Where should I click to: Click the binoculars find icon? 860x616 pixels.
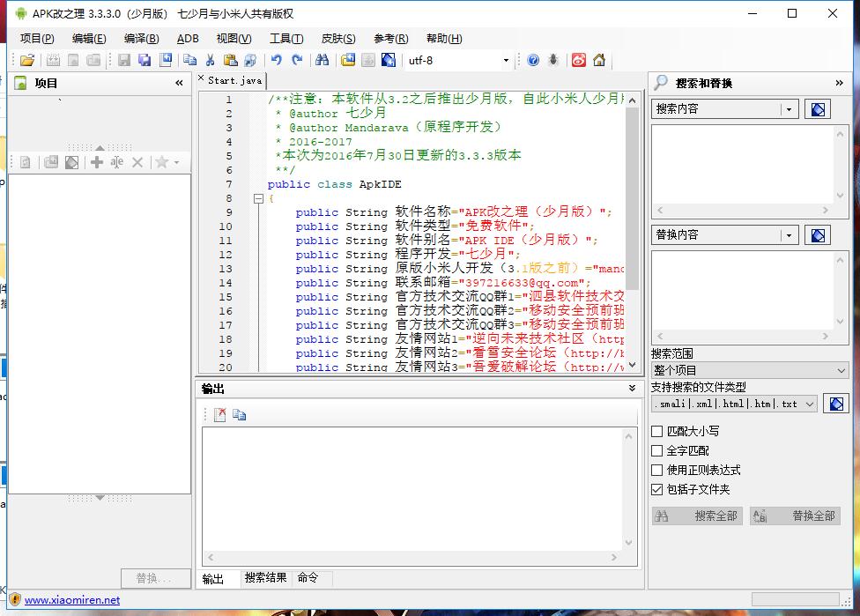(322, 60)
